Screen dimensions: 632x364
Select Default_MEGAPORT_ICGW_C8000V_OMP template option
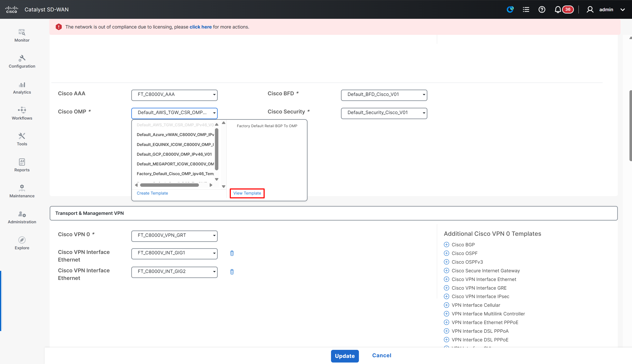(x=175, y=164)
